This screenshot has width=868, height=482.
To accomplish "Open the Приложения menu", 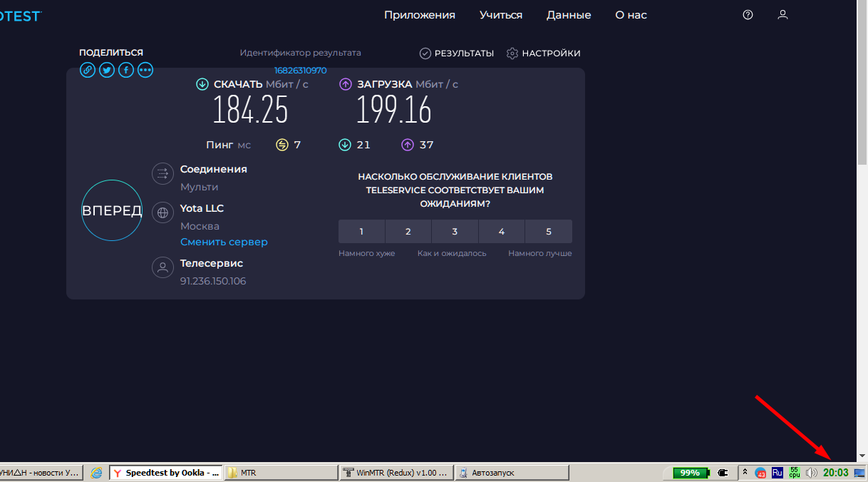I will (419, 15).
